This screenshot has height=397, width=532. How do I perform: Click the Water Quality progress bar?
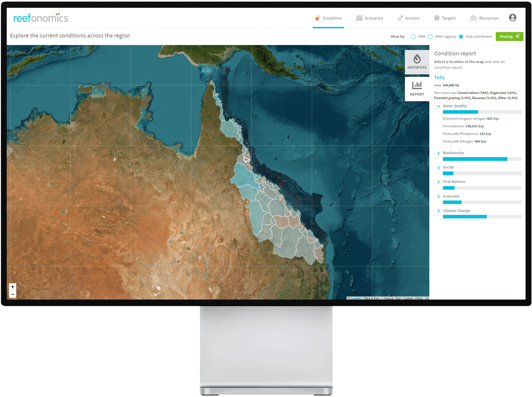point(482,112)
